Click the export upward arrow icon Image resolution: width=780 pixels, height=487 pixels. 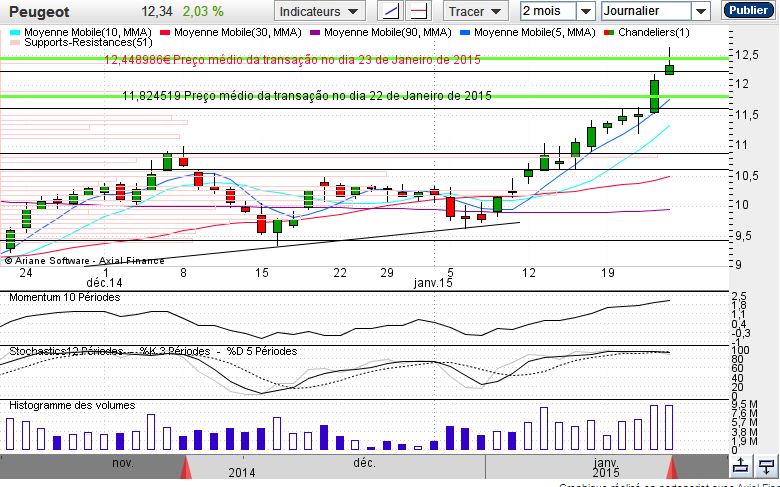741,466
